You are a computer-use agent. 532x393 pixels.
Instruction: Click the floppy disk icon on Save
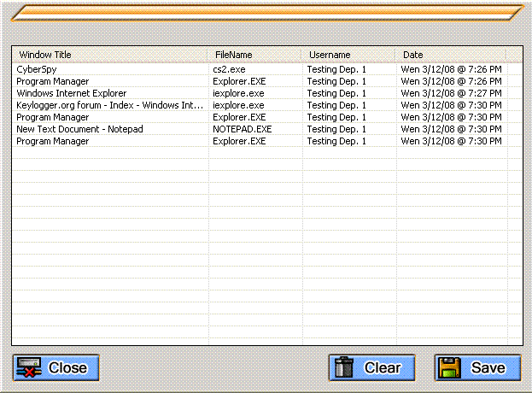pos(450,367)
